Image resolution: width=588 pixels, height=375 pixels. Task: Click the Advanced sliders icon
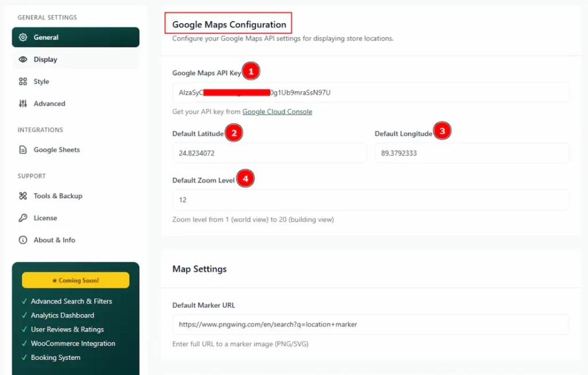23,104
